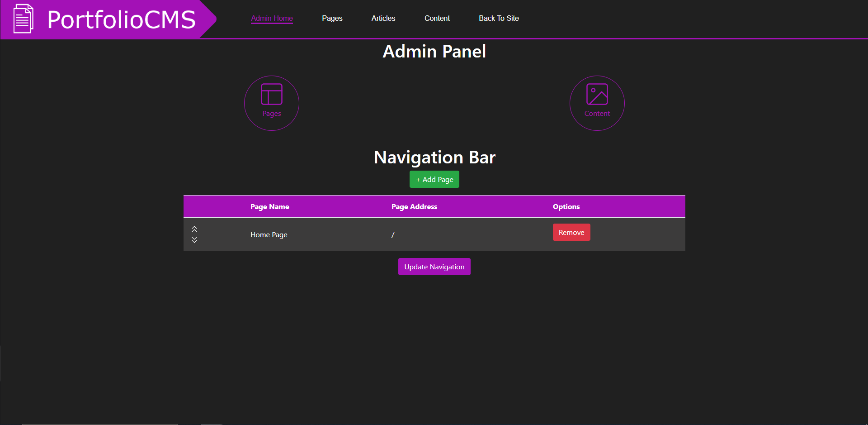Image resolution: width=868 pixels, height=425 pixels.
Task: Click the Navigation Bar heading
Action: pos(434,158)
